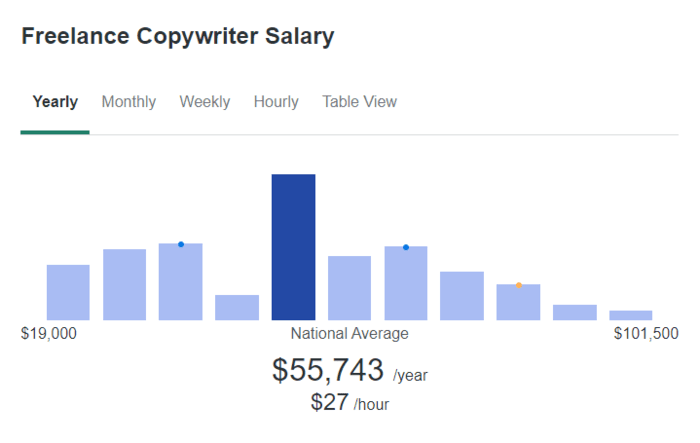Select the leftmost bar above $19,000
Image resolution: width=700 pixels, height=443 pixels.
pyautogui.click(x=68, y=292)
